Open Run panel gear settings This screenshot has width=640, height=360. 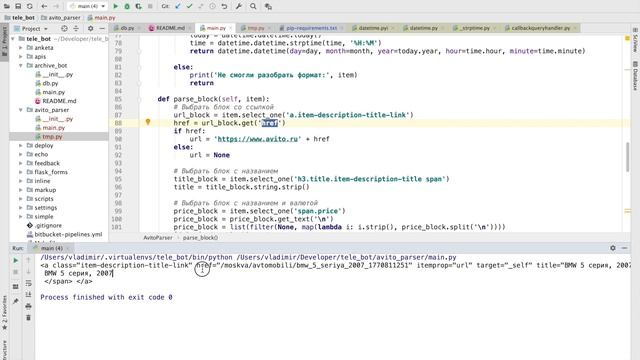pyautogui.click(x=613, y=248)
